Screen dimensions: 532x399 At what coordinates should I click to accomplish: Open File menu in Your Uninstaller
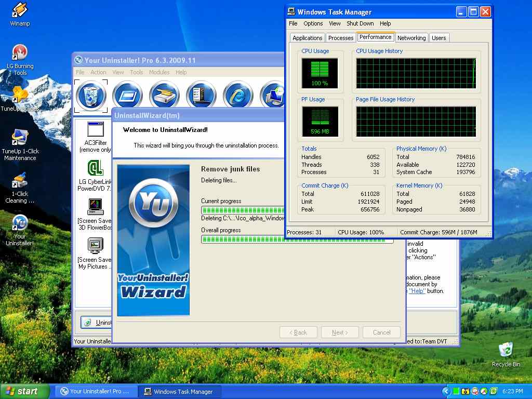[x=80, y=72]
